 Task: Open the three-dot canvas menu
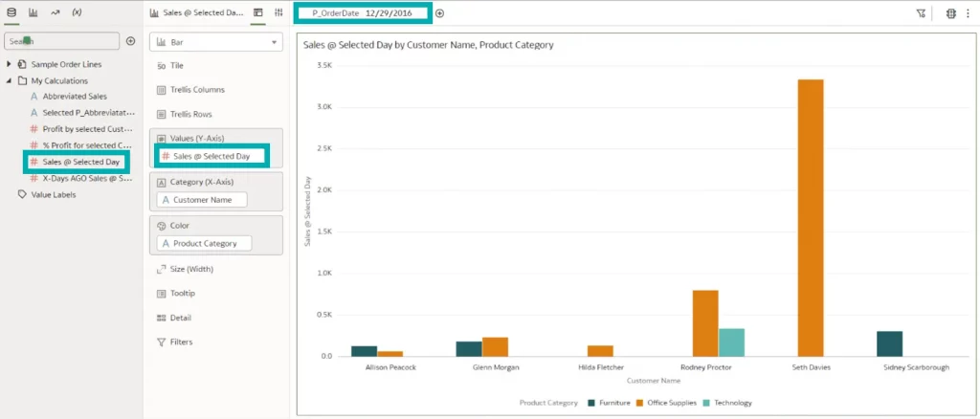(x=969, y=13)
